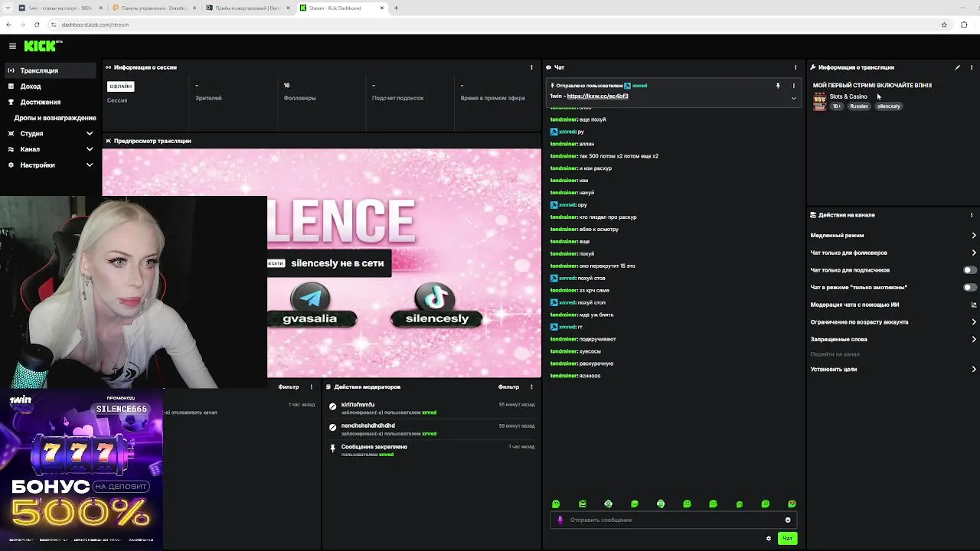The height and width of the screenshot is (551, 980).
Task: Open the chat panel three-dot menu
Action: [795, 67]
